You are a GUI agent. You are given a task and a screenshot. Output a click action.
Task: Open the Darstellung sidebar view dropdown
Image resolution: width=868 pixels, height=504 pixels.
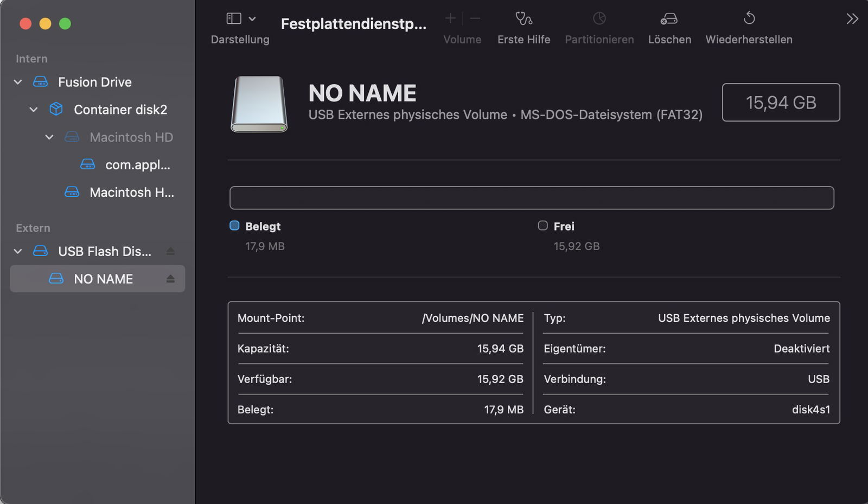[x=240, y=19]
